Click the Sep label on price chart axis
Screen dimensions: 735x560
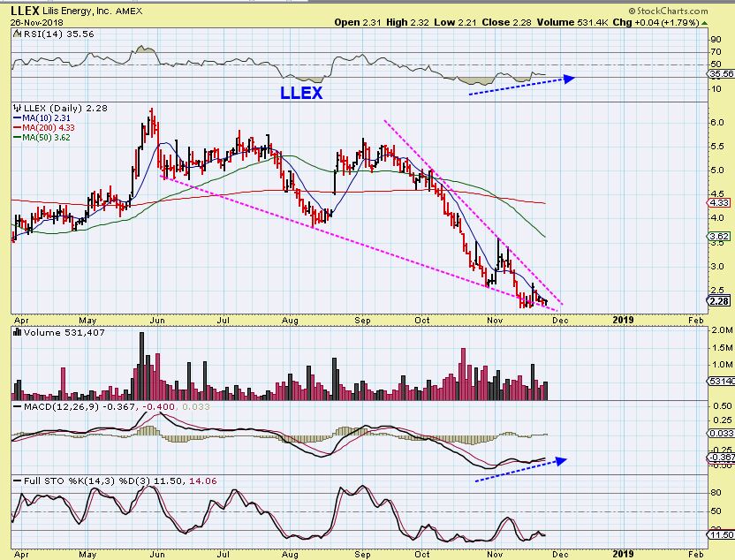point(362,320)
